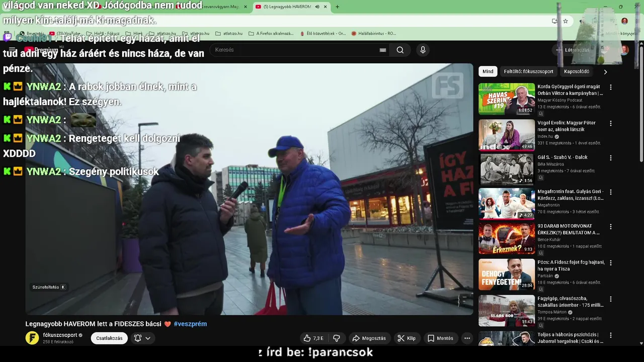Image resolution: width=644 pixels, height=362 pixels.
Task: Join the channel with Csatlakozás
Action: pyautogui.click(x=109, y=338)
